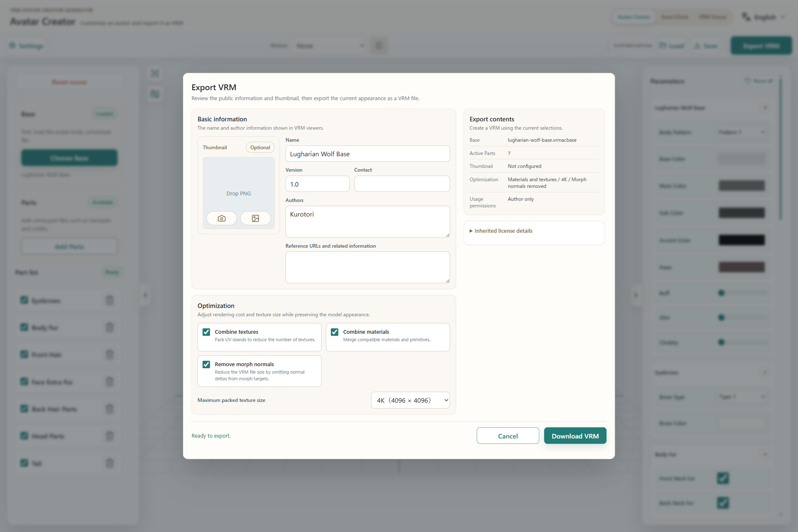The height and width of the screenshot is (532, 798).
Task: Cancel the Export VRM dialog
Action: [x=508, y=436]
